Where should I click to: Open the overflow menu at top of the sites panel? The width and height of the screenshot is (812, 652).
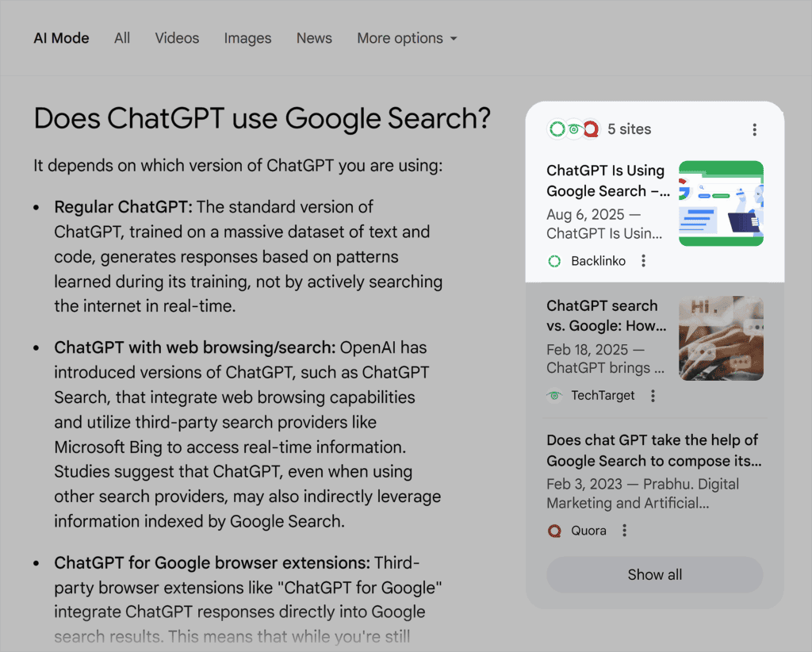(754, 129)
